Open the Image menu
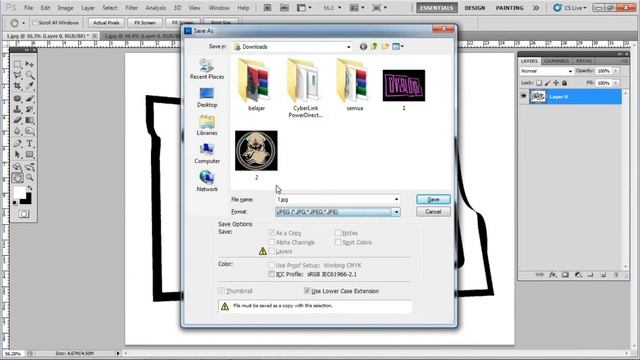 [x=65, y=8]
